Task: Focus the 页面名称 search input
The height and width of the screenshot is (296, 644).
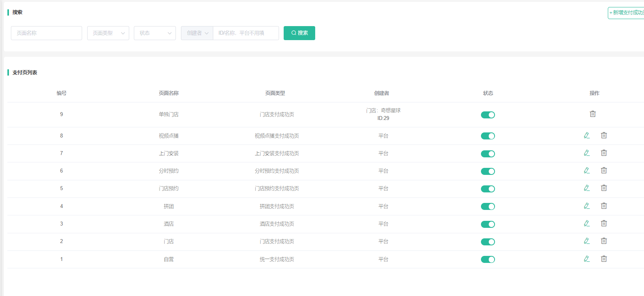Action: (46, 33)
